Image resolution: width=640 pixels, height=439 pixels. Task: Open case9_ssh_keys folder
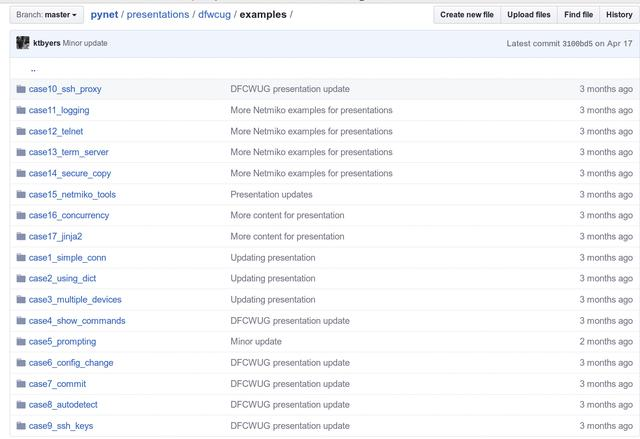point(61,426)
